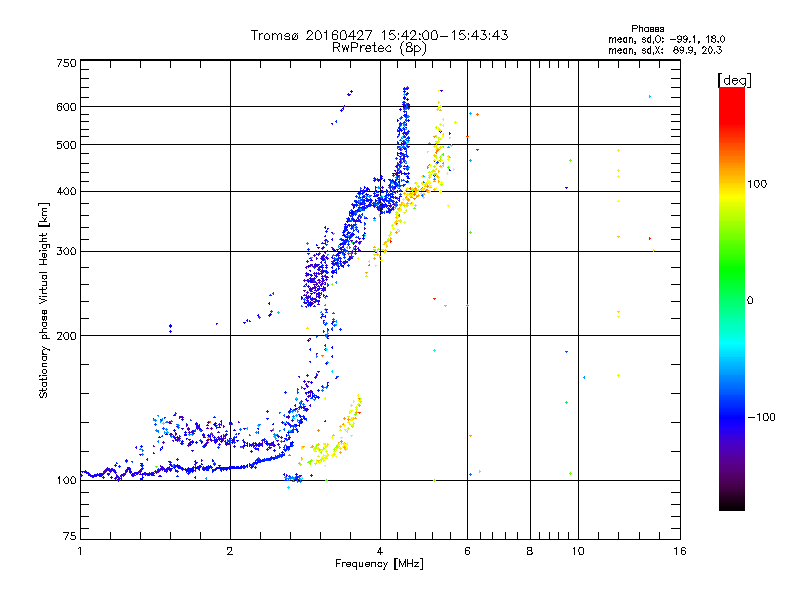This screenshot has width=800, height=600.
Task: Click the colorbar label '100'
Action: [757, 184]
